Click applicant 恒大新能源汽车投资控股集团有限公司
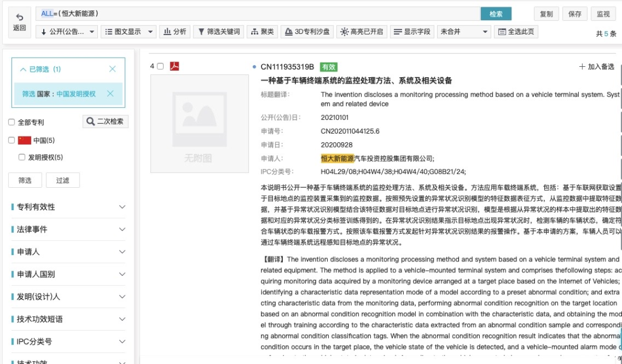The image size is (622, 364). pos(377,158)
